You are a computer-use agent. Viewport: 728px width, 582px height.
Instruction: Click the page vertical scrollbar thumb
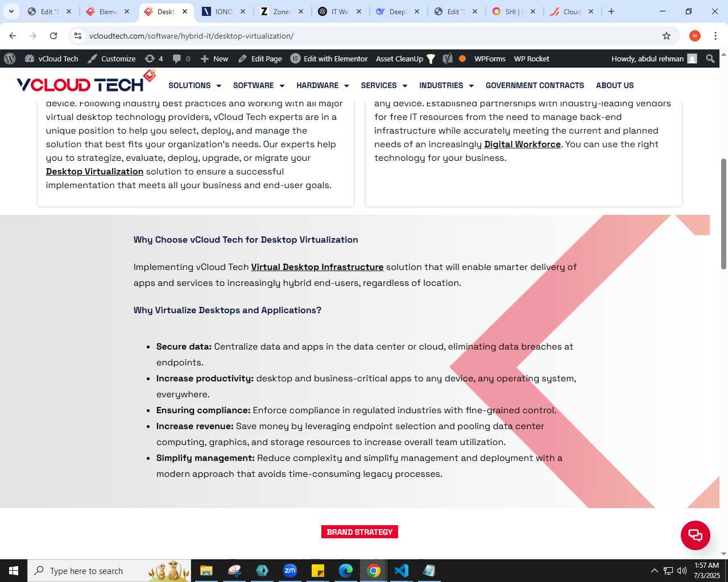pyautogui.click(x=723, y=214)
